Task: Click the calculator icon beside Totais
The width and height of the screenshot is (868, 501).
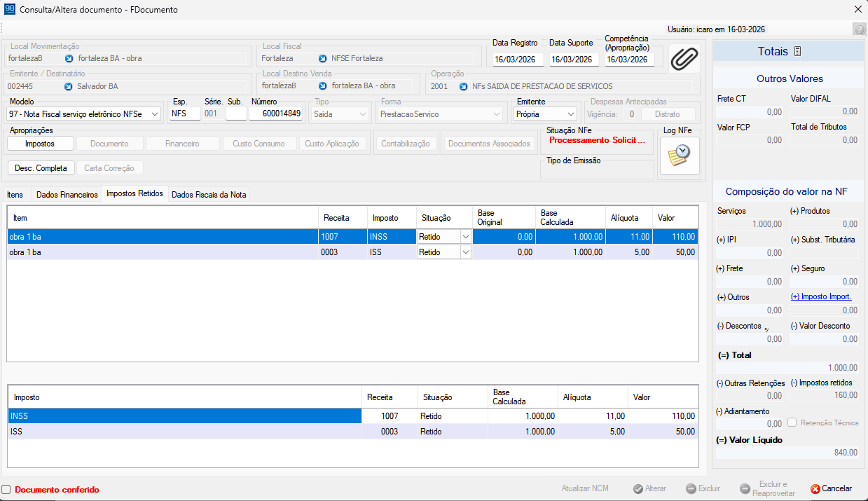Action: pyautogui.click(x=797, y=52)
